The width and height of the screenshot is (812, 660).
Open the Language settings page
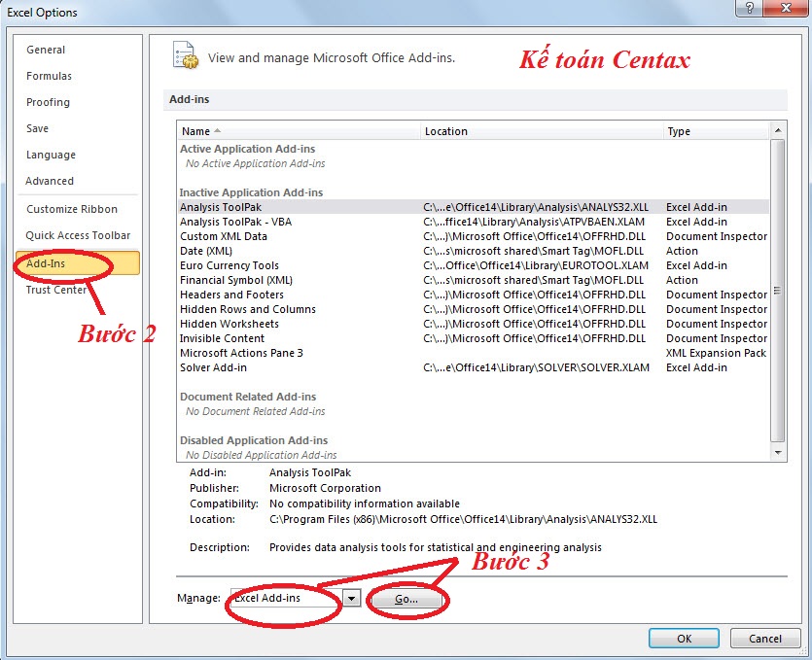50,155
